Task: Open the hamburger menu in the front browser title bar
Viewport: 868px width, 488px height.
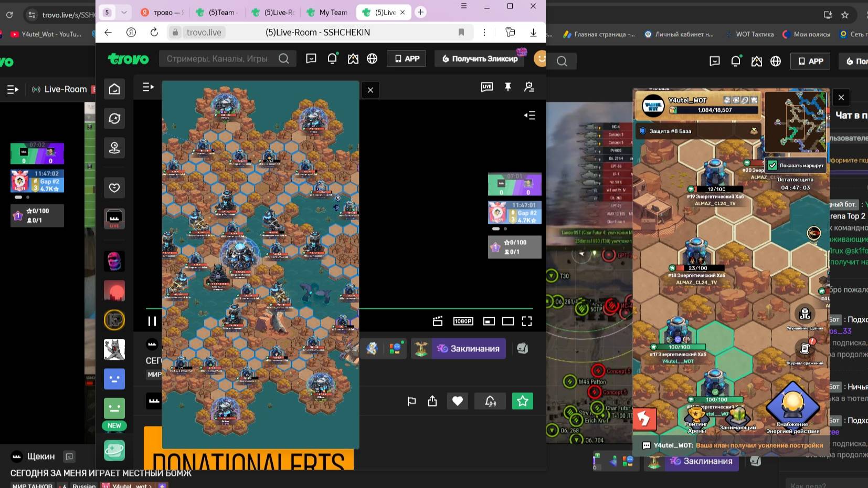Action: pos(464,6)
